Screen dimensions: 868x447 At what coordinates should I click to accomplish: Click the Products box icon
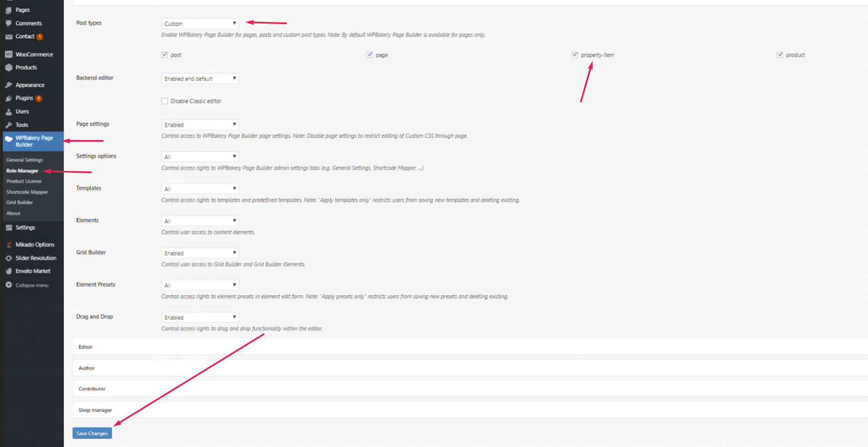click(8, 67)
